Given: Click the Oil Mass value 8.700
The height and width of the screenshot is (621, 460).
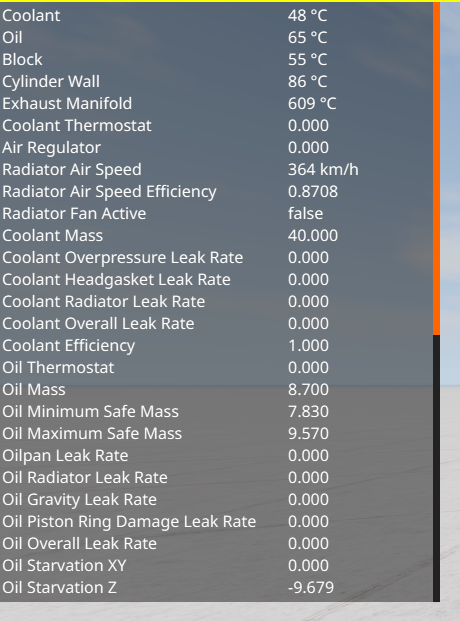Looking at the screenshot, I should click(308, 389).
